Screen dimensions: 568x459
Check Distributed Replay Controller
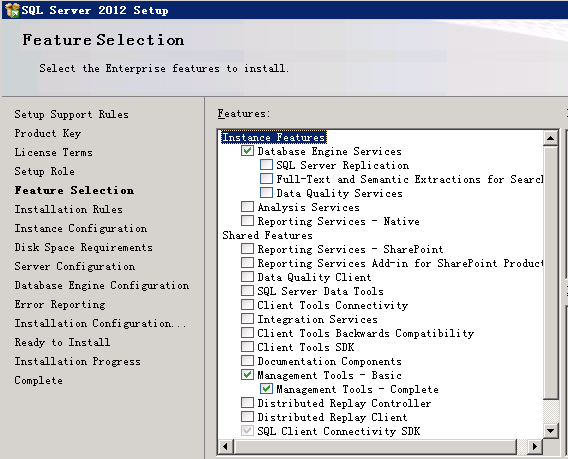click(247, 403)
